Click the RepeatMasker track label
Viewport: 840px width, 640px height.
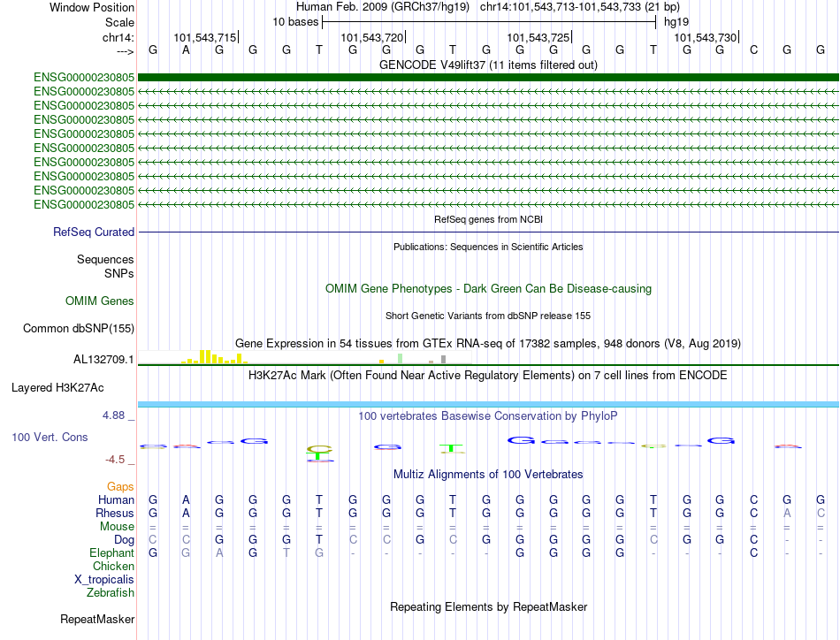(x=97, y=619)
